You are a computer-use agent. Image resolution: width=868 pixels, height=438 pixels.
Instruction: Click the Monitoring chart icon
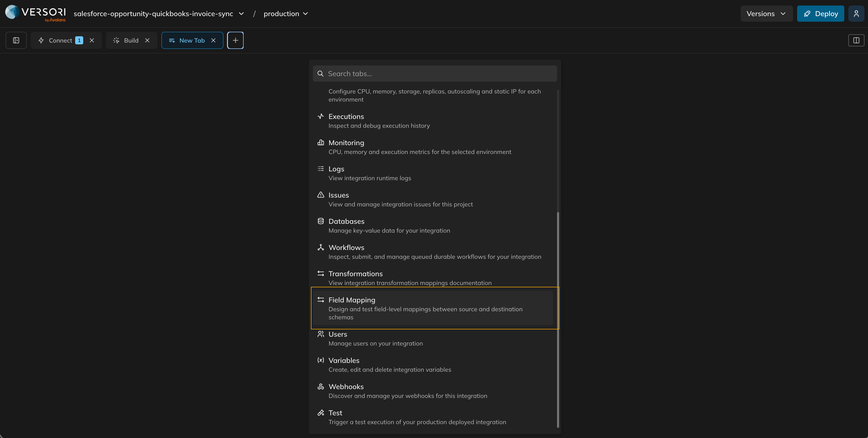click(321, 142)
